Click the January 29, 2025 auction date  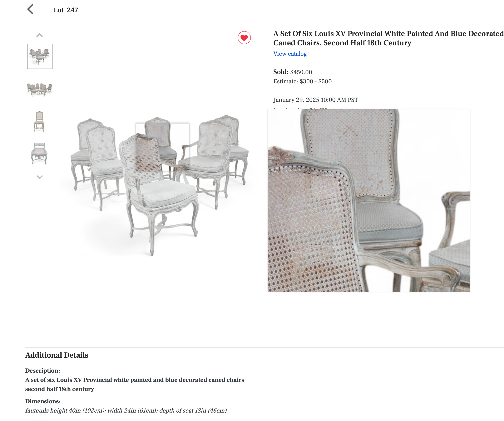316,100
